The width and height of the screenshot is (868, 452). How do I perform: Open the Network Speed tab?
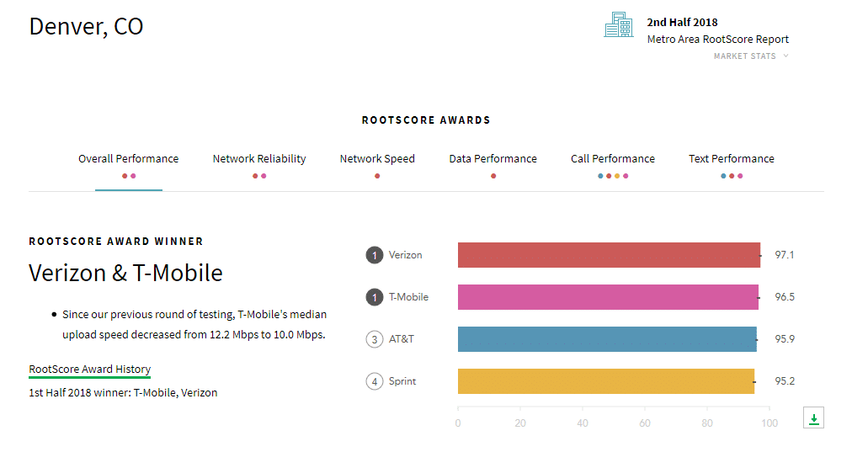377,159
